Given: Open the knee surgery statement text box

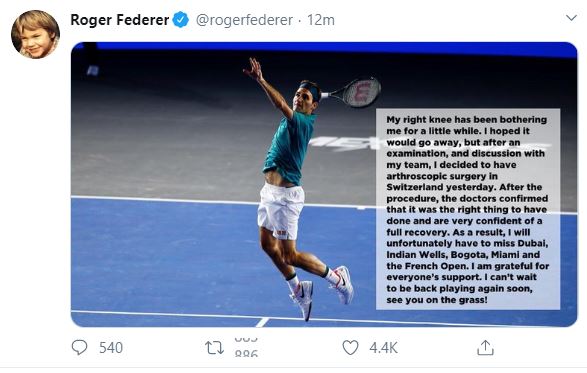Looking at the screenshot, I should [468, 209].
